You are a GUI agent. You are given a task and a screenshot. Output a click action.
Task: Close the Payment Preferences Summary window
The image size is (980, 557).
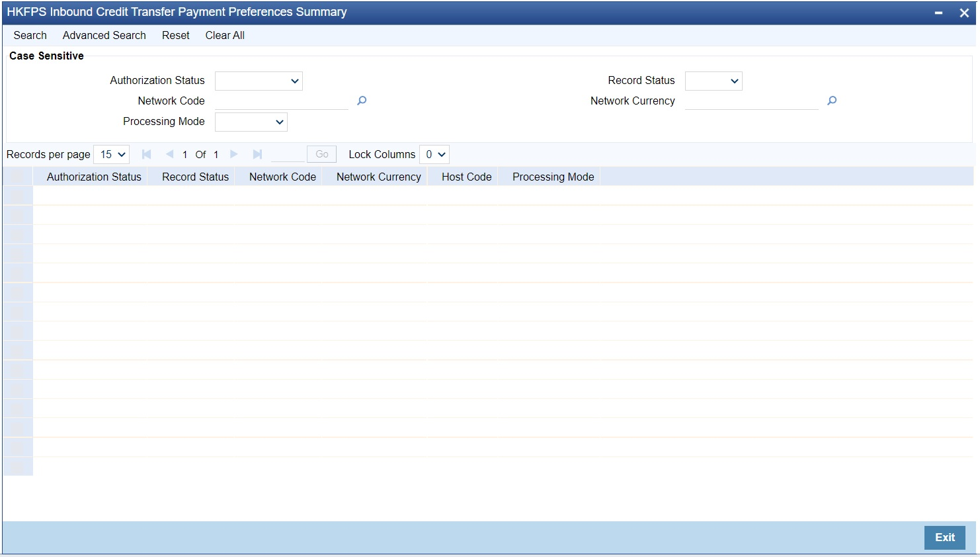click(x=964, y=13)
